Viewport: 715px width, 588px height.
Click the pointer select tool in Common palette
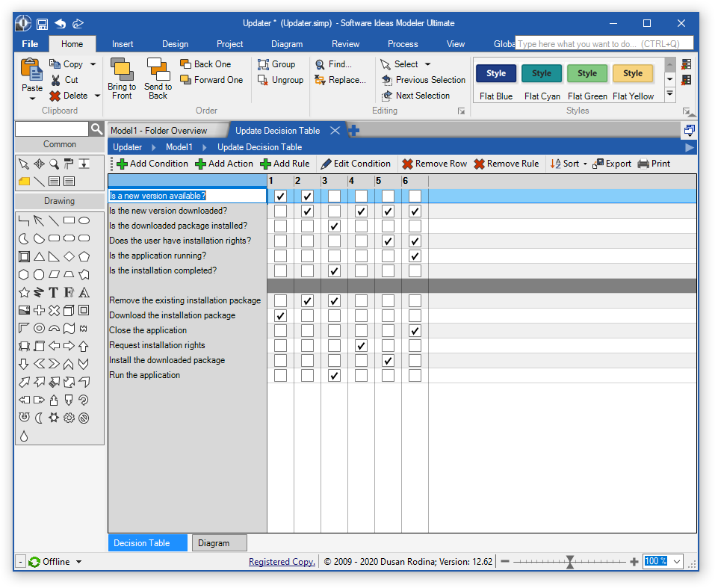click(24, 164)
